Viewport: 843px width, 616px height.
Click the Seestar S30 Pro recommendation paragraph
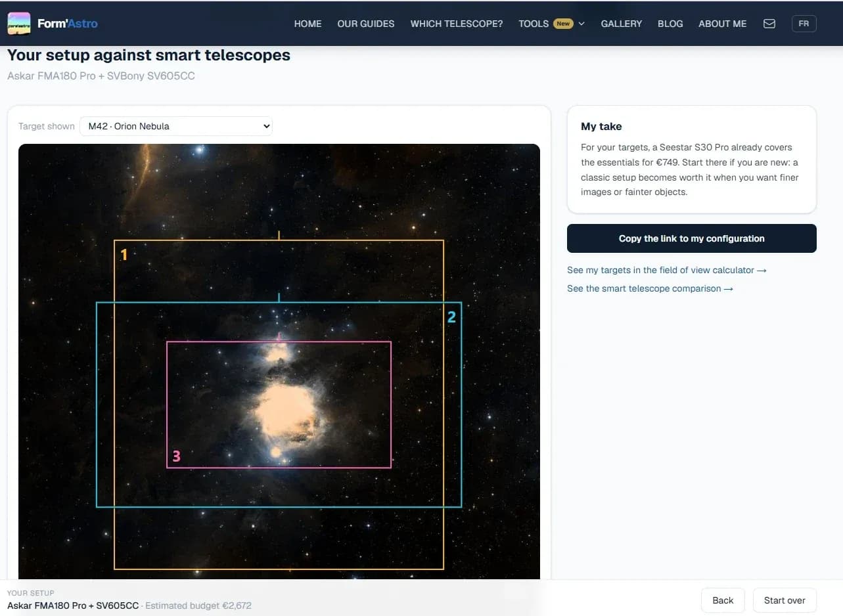(x=690, y=169)
